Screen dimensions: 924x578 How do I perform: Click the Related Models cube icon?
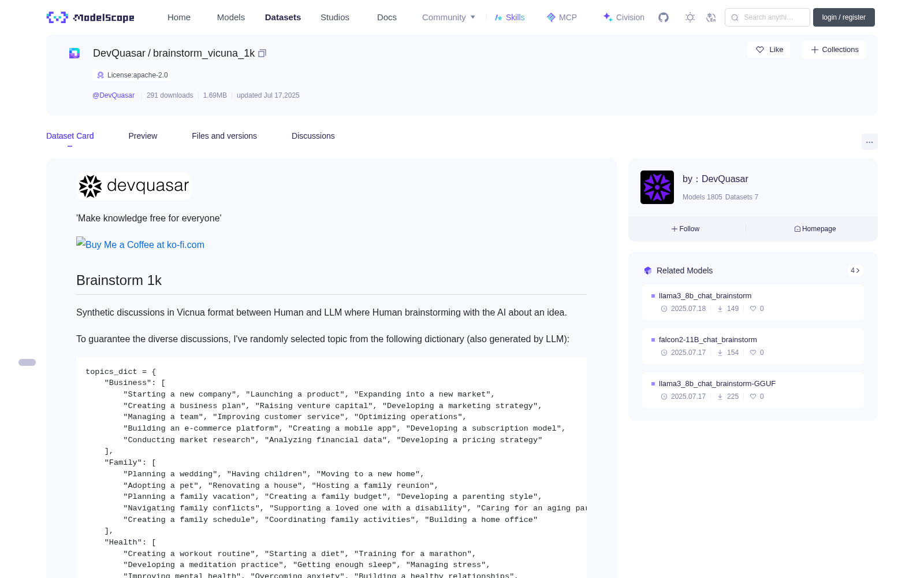click(648, 271)
